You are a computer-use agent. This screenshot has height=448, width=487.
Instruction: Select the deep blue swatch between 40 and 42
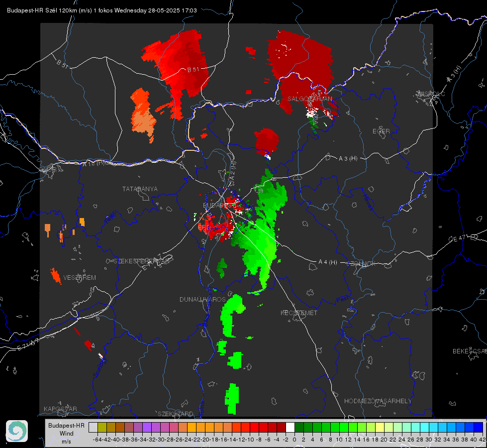coord(478,427)
